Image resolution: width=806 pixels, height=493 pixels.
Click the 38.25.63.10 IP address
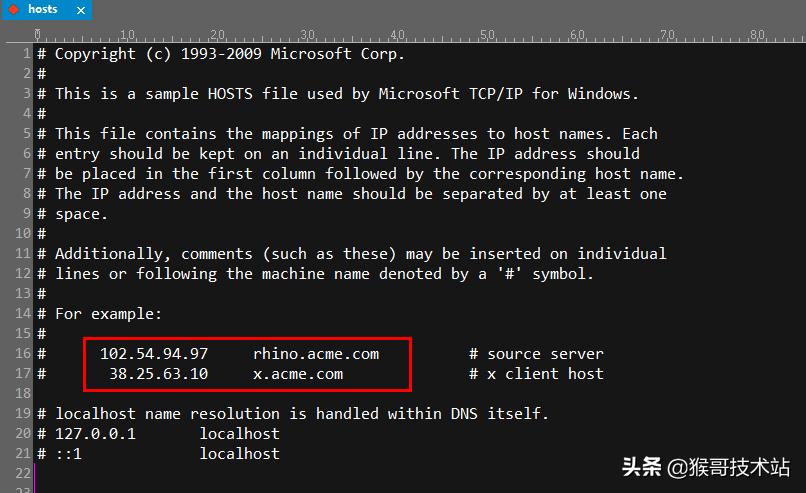159,374
